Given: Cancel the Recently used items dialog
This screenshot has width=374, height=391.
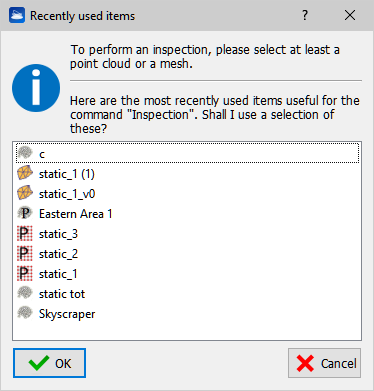Looking at the screenshot, I should [324, 363].
